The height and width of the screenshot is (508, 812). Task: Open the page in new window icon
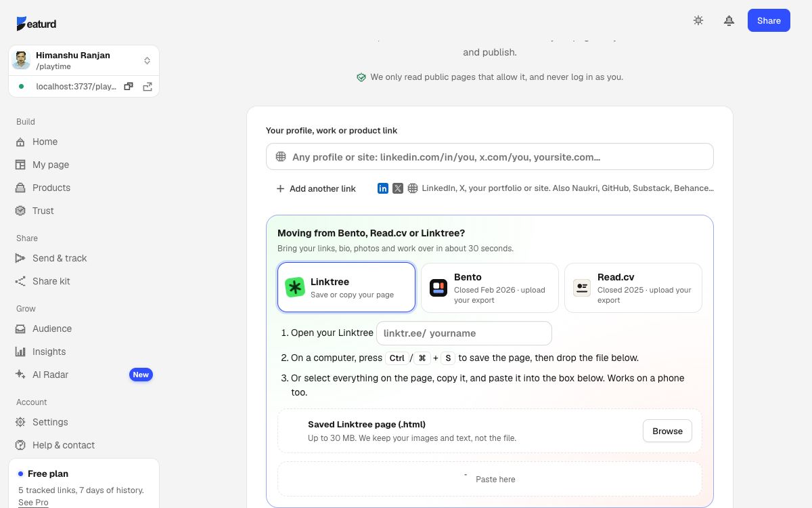pos(148,86)
